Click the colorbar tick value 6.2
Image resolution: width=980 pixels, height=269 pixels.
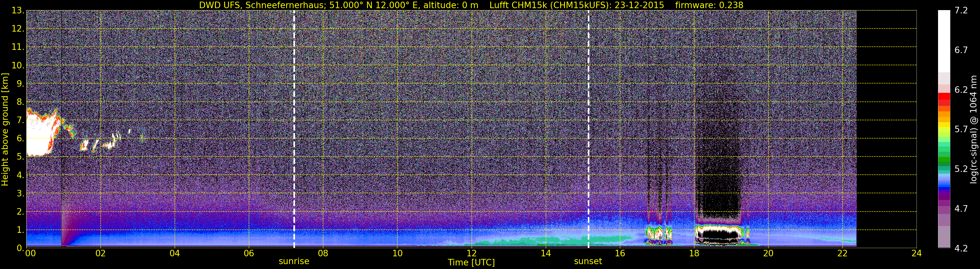(x=961, y=90)
